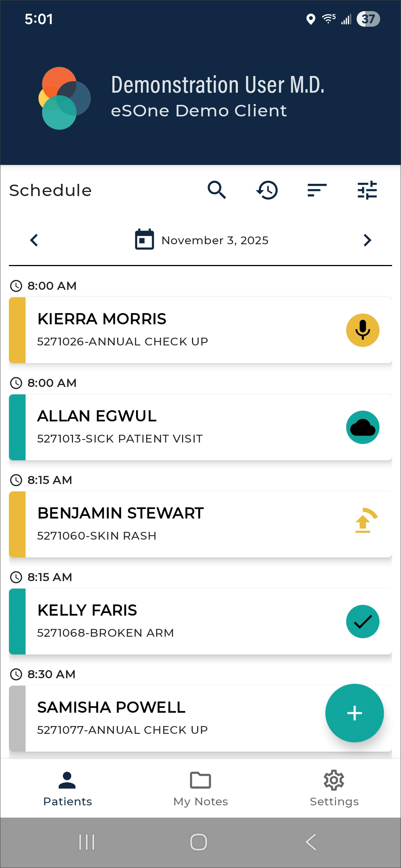Open the filter sliders icon
The image size is (401, 868).
(367, 190)
